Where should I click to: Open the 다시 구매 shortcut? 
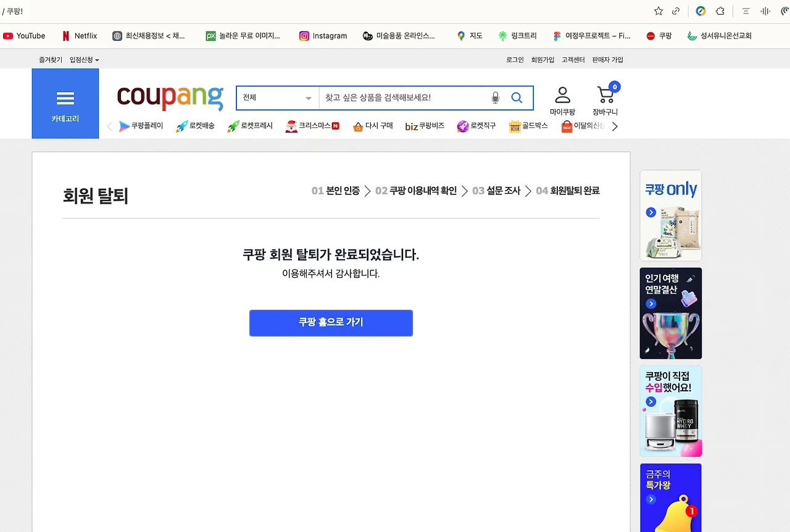pyautogui.click(x=373, y=126)
